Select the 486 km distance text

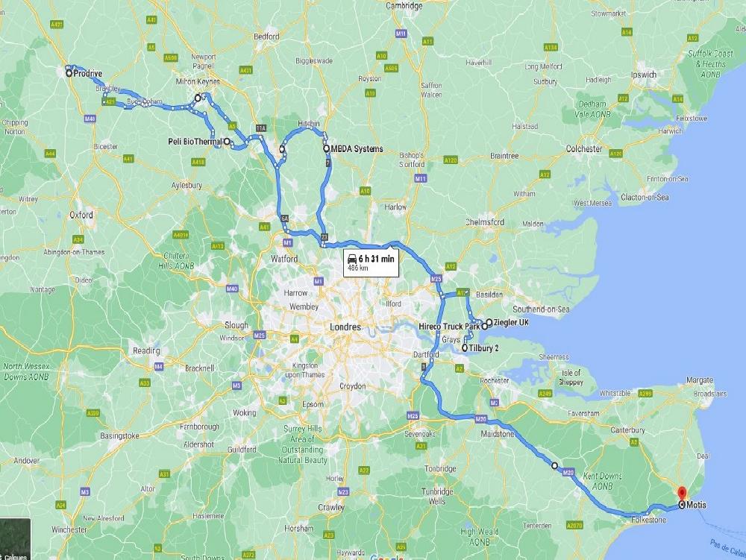pos(358,268)
